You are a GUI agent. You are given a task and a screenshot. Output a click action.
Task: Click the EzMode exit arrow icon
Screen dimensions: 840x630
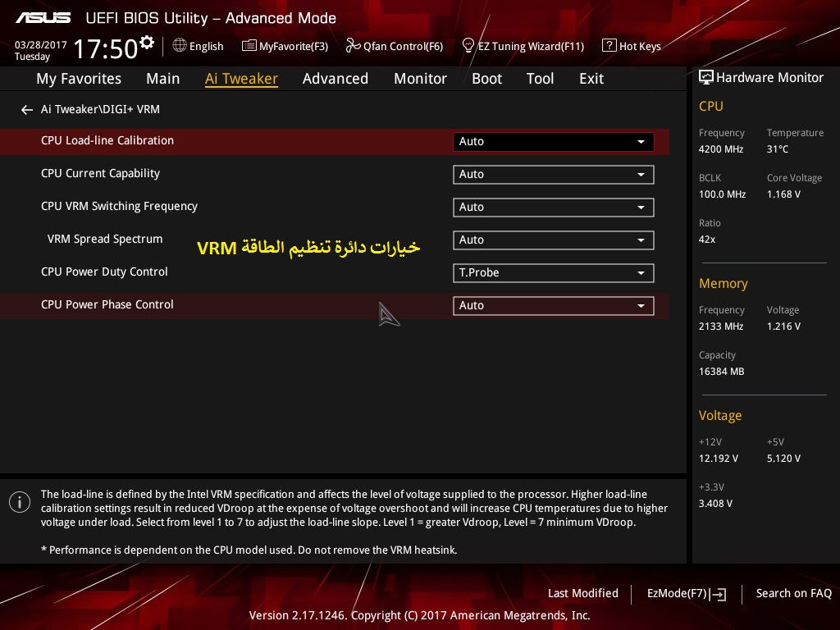(719, 594)
